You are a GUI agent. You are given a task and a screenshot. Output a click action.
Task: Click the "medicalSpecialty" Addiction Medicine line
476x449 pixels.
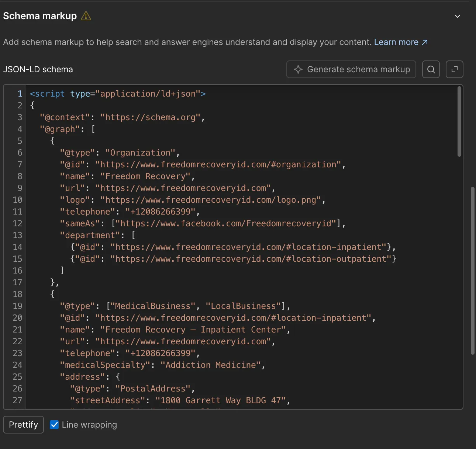pos(163,365)
